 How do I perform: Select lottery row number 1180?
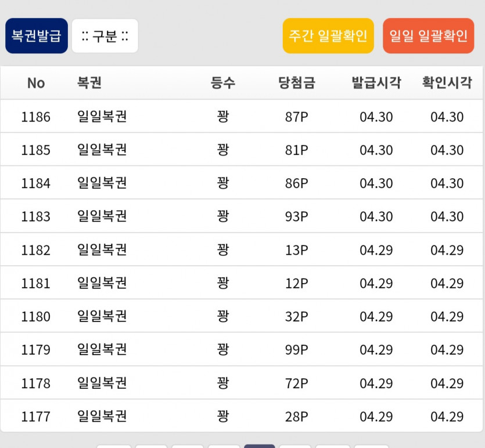(242, 316)
